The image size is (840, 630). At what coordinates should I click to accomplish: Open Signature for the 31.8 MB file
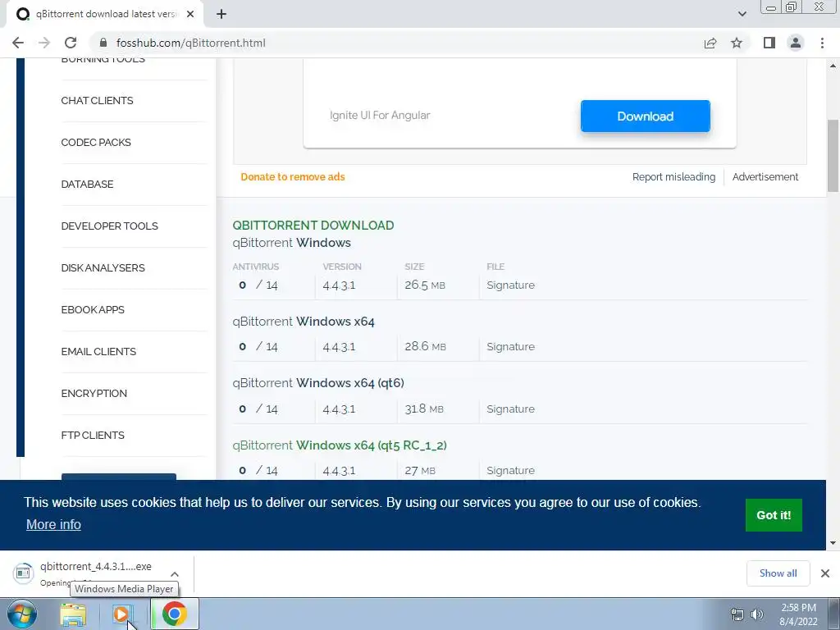click(x=510, y=409)
